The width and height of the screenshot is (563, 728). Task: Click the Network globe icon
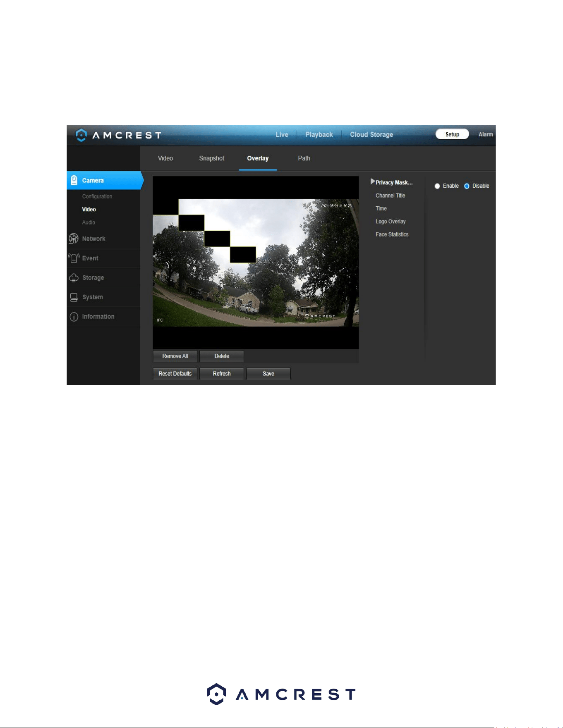pos(74,239)
